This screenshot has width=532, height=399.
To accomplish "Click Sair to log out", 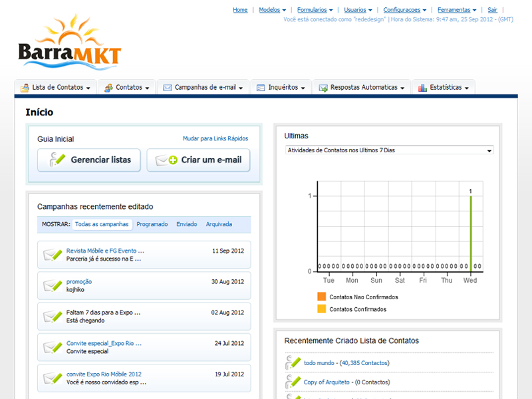I will click(492, 10).
